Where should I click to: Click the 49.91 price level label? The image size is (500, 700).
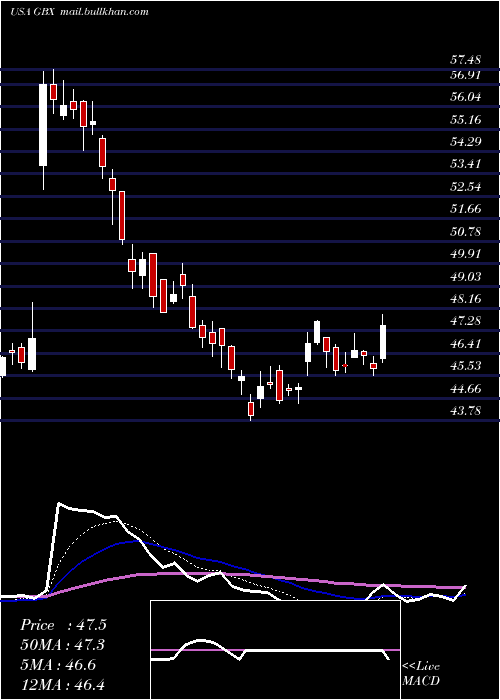pos(465,254)
